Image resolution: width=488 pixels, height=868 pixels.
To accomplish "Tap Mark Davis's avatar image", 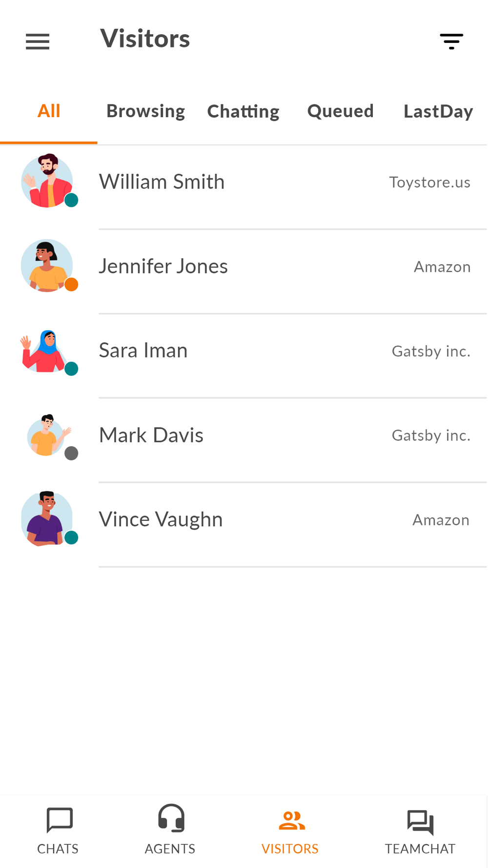I will pyautogui.click(x=48, y=435).
